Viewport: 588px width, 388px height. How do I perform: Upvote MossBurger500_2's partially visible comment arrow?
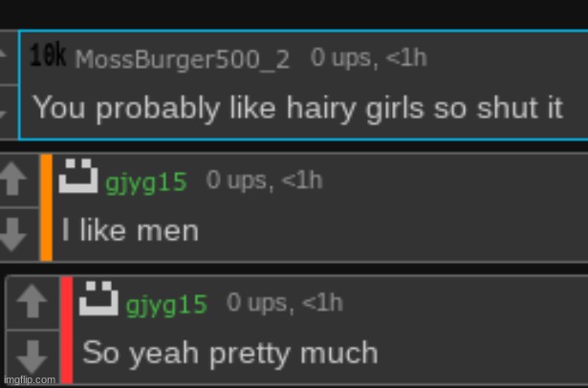coord(4,55)
